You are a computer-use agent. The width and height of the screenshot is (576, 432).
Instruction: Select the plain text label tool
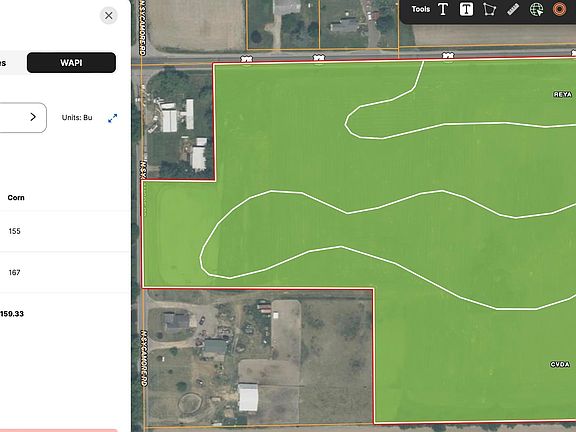[x=443, y=9]
